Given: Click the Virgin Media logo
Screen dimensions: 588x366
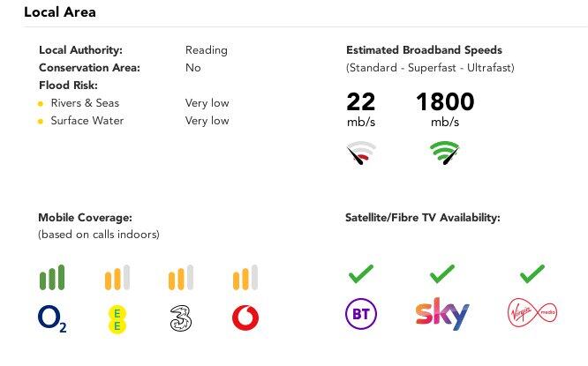Looking at the screenshot, I should [x=532, y=315].
